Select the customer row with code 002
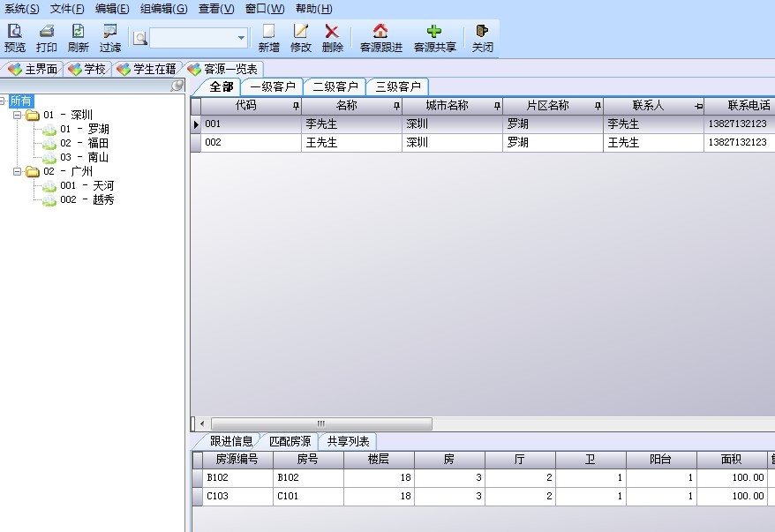Screen dimensions: 775x532 [252, 143]
